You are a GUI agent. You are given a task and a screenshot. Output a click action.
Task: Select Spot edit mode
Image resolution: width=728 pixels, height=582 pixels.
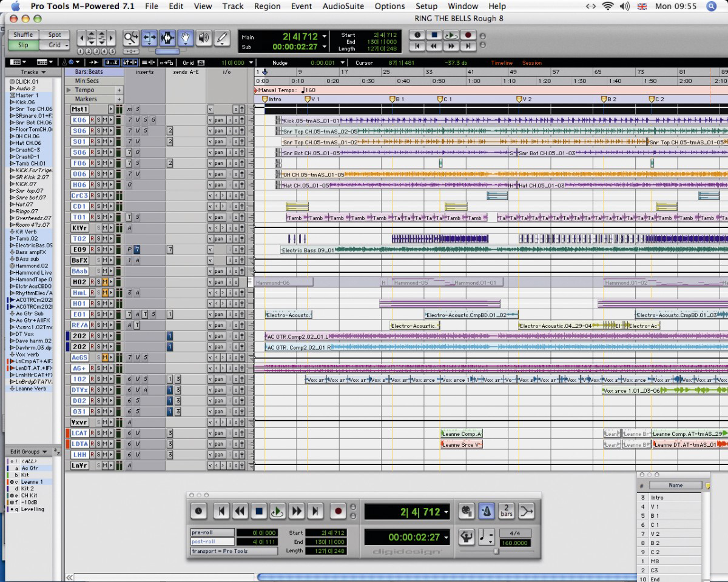click(x=55, y=35)
